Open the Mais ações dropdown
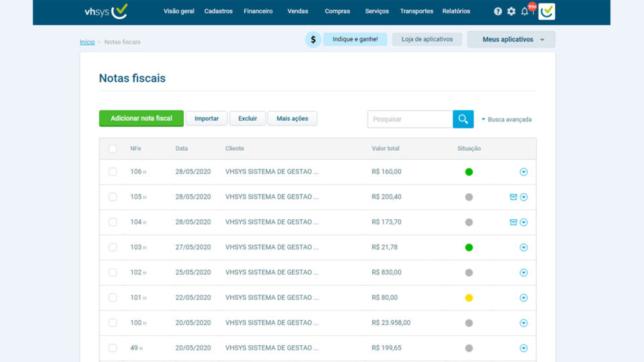 292,119
